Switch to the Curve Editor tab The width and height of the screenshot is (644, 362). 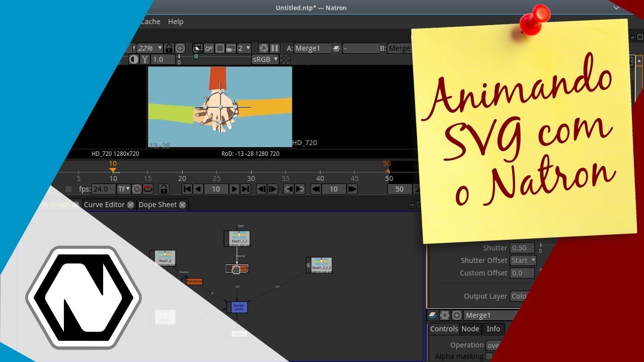[x=104, y=205]
